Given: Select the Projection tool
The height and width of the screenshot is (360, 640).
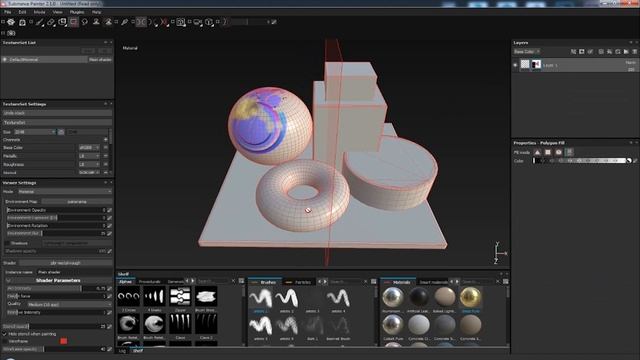Looking at the screenshot, I should click(62, 22).
